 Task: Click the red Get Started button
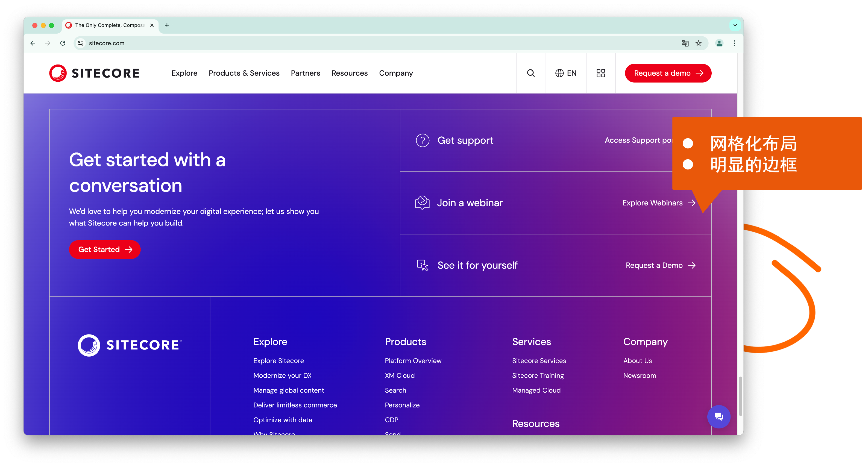(x=105, y=249)
